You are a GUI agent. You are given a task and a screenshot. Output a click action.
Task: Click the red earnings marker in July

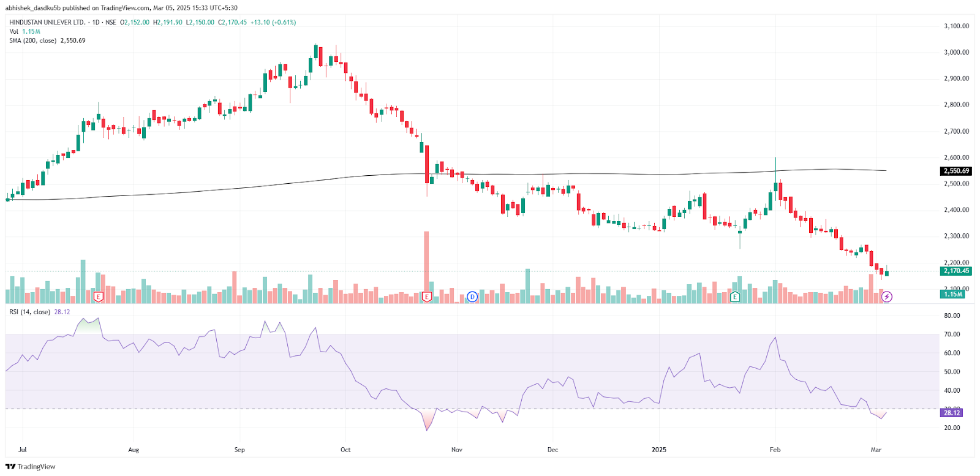[99, 297]
